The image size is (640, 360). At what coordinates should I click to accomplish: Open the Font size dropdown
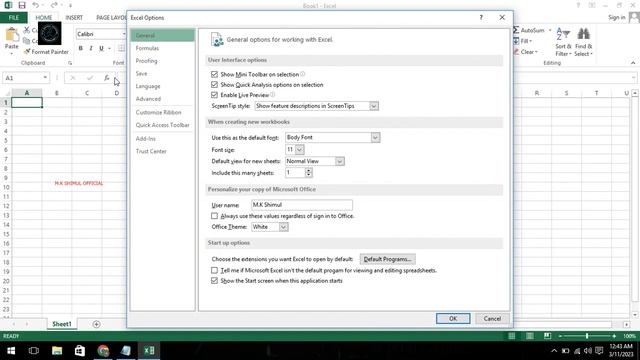coord(300,150)
